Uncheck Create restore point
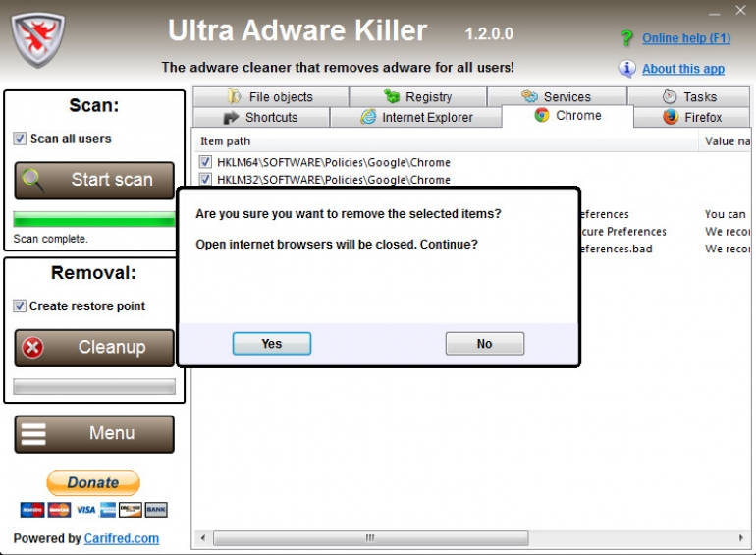Image resolution: width=756 pixels, height=555 pixels. 20,306
